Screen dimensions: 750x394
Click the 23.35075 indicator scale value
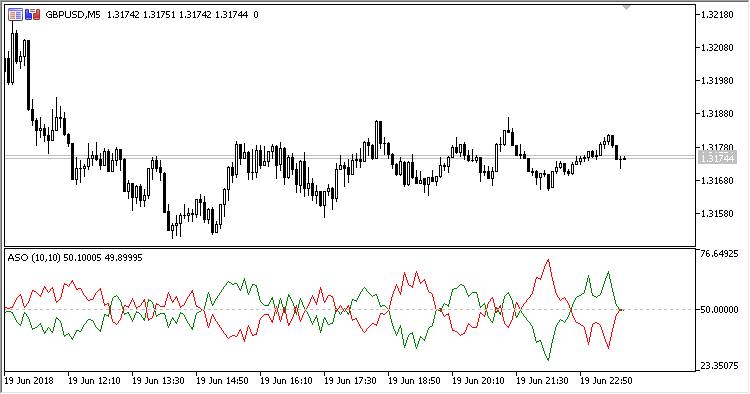click(x=719, y=366)
